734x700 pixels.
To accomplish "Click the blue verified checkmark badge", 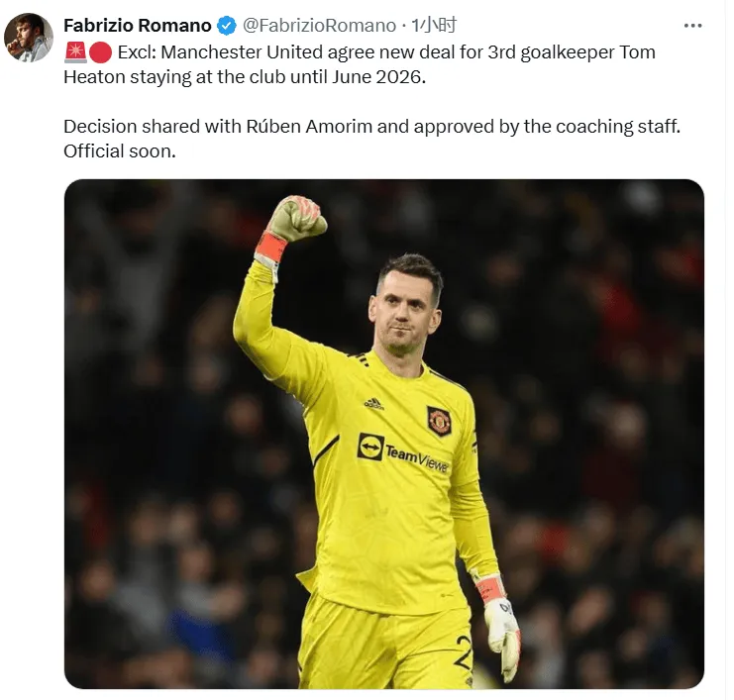I will click(x=227, y=26).
